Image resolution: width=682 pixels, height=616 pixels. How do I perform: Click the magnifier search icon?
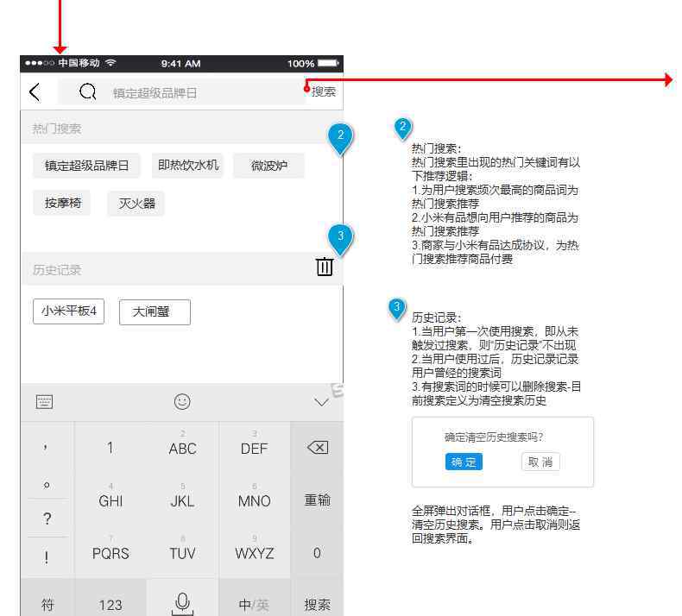[87, 92]
